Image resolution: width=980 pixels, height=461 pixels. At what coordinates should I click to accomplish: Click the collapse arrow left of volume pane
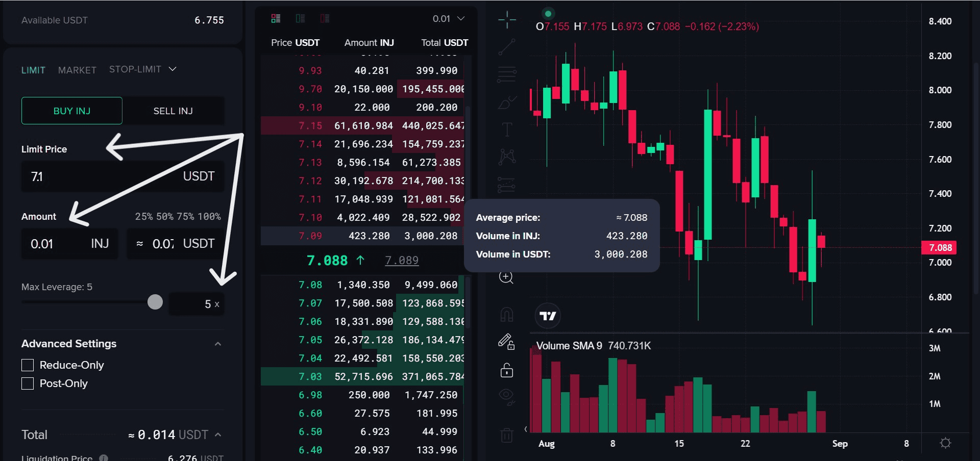(x=526, y=429)
